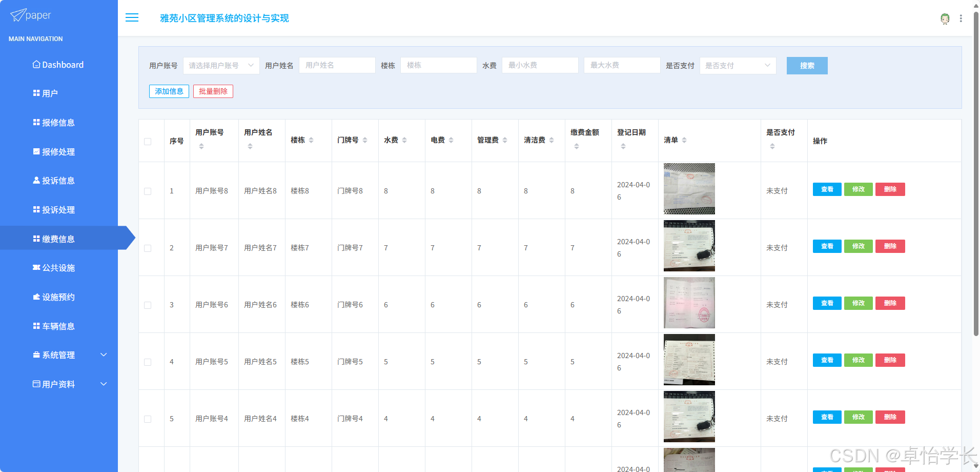Expand the 用户资料 submenu chevron
The height and width of the screenshot is (472, 980).
coord(104,384)
